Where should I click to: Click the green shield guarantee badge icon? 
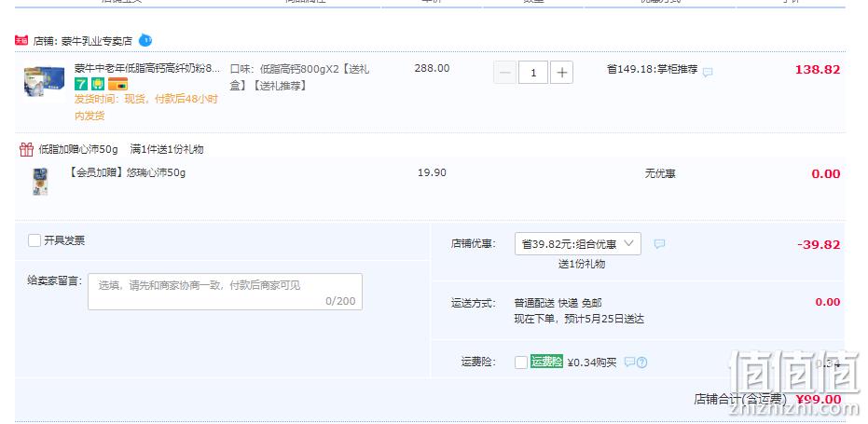(98, 84)
